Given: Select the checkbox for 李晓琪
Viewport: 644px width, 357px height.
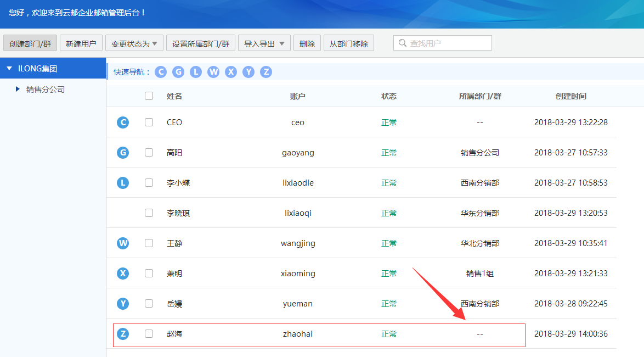Looking at the screenshot, I should [149, 213].
